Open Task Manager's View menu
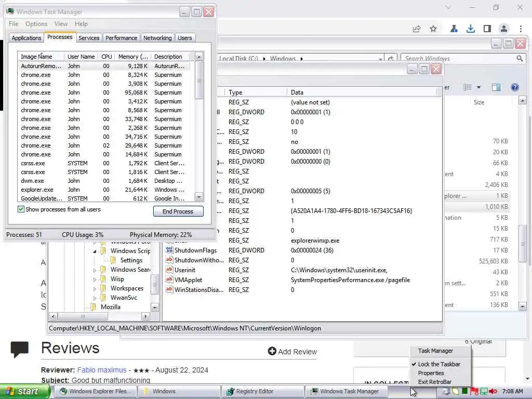Screen dimensions: 532x399 coord(61,24)
